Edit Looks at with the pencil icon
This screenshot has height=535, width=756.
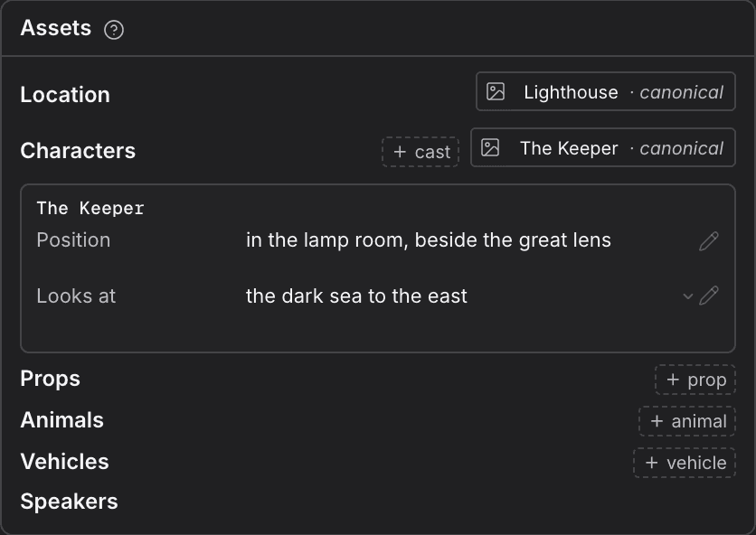pos(709,296)
